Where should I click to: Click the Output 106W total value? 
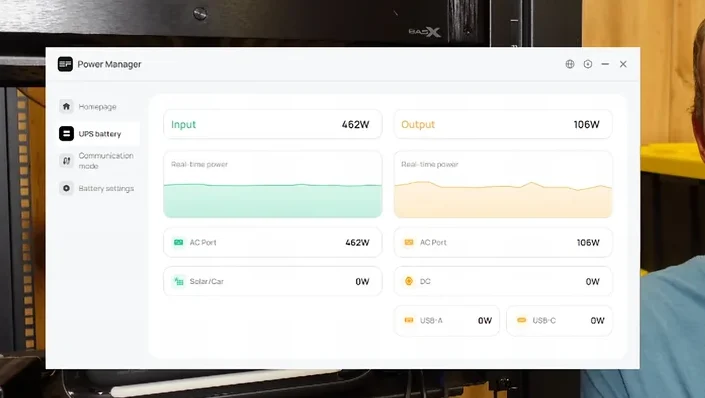tap(586, 125)
